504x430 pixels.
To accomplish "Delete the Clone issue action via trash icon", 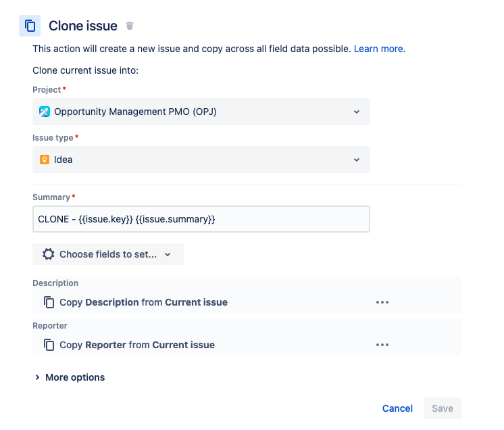I will tap(130, 26).
